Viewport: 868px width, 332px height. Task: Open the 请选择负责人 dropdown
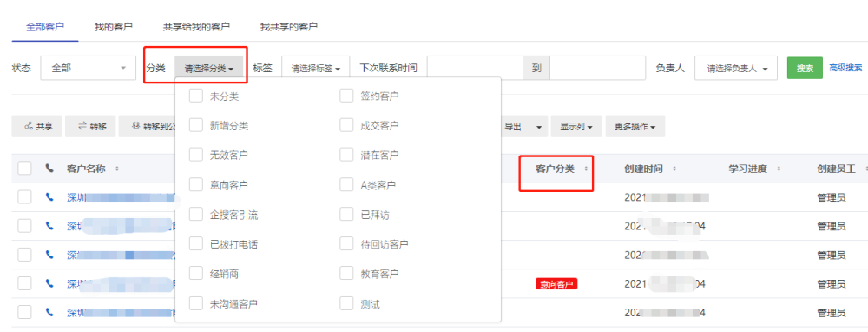736,68
